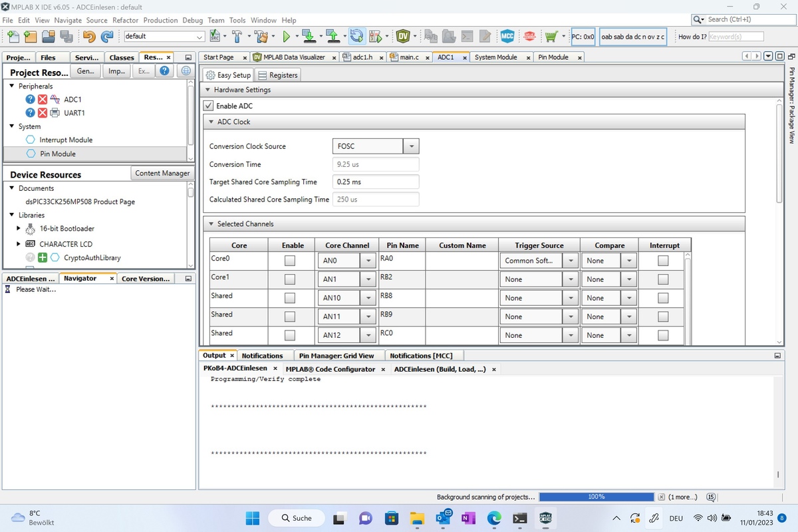Tick the Interrupt checkbox for AN10 row
The width and height of the screenshot is (798, 532).
(663, 298)
